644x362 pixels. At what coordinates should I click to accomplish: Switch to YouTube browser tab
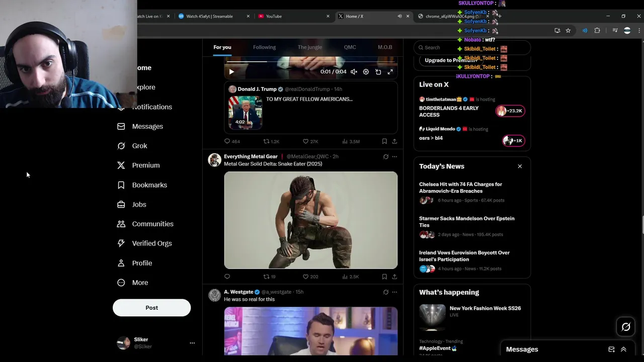[x=294, y=16]
